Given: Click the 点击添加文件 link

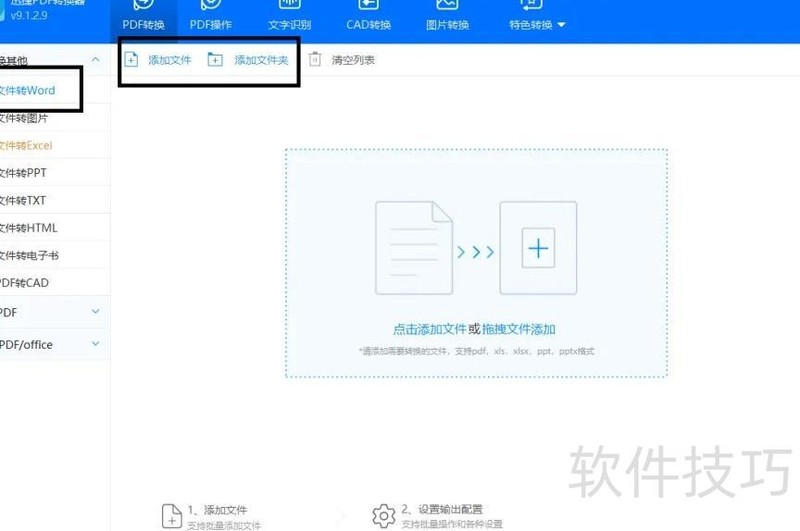Looking at the screenshot, I should (430, 330).
